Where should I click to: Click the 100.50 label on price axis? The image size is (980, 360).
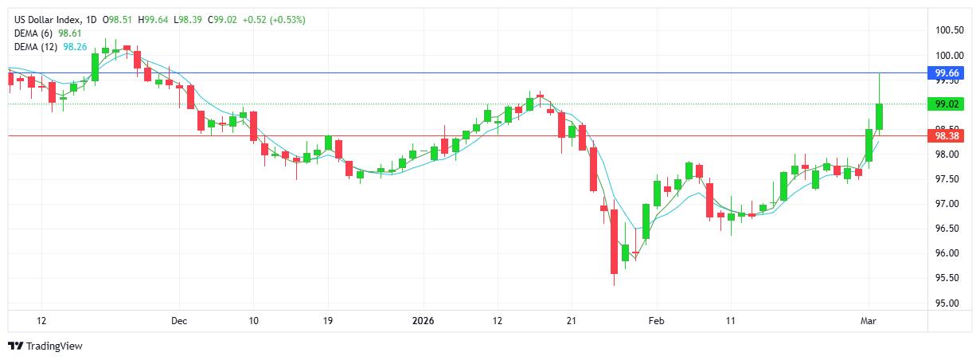pyautogui.click(x=949, y=30)
